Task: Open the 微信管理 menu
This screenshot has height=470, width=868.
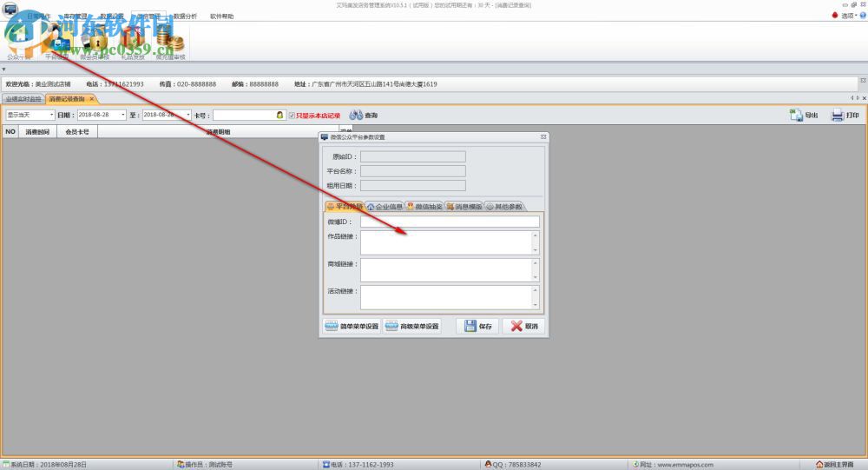Action: [148, 17]
